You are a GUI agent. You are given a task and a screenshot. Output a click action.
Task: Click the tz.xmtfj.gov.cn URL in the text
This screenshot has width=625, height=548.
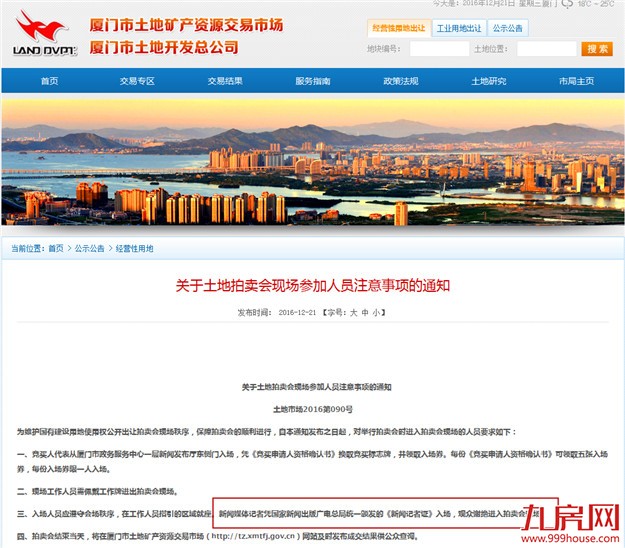pos(253,536)
